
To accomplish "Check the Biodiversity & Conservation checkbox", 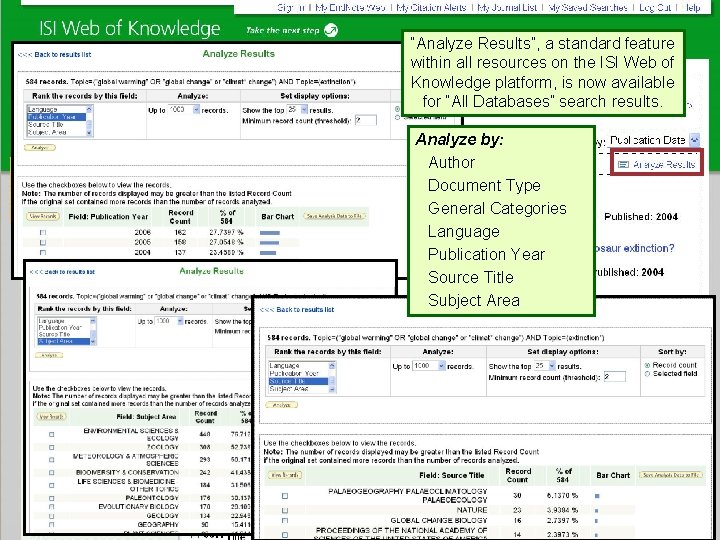I will click(x=51, y=472).
